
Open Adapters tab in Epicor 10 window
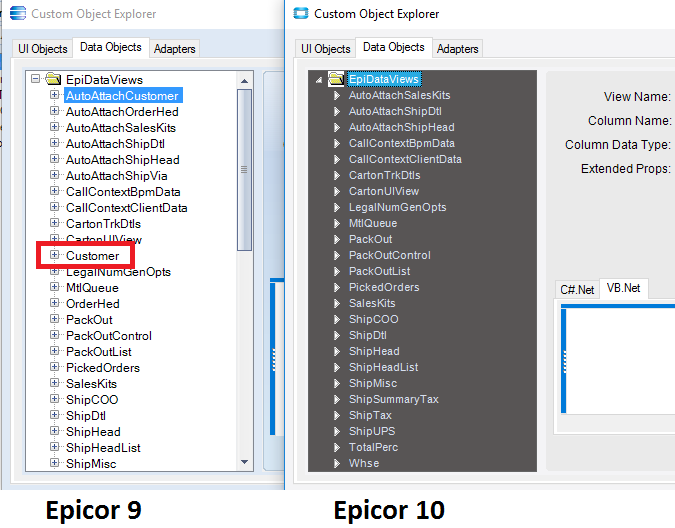point(457,49)
